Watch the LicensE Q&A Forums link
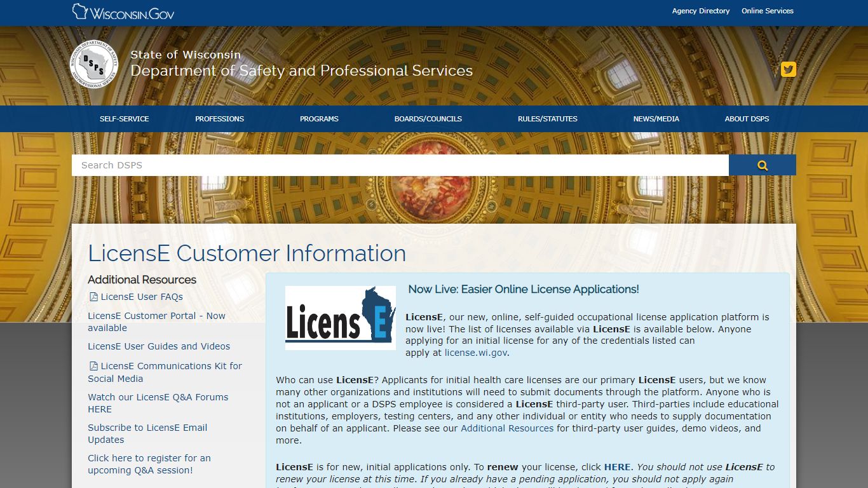This screenshot has width=868, height=488. pyautogui.click(x=158, y=403)
